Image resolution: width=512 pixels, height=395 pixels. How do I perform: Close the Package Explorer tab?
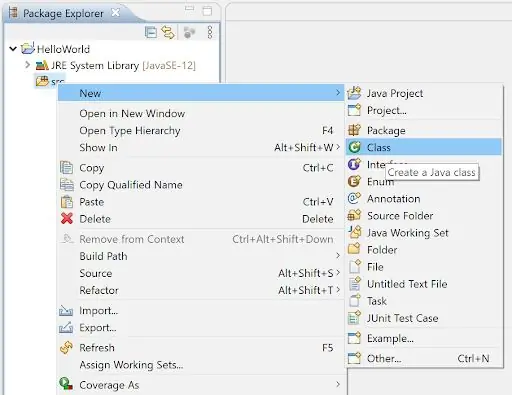pos(115,13)
